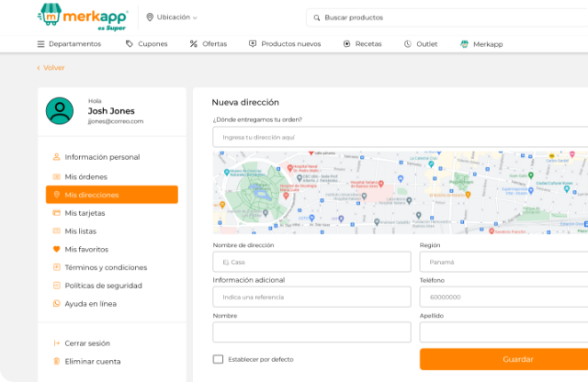The width and height of the screenshot is (588, 382).
Task: Click the Mis listas icon
Action: coord(57,230)
